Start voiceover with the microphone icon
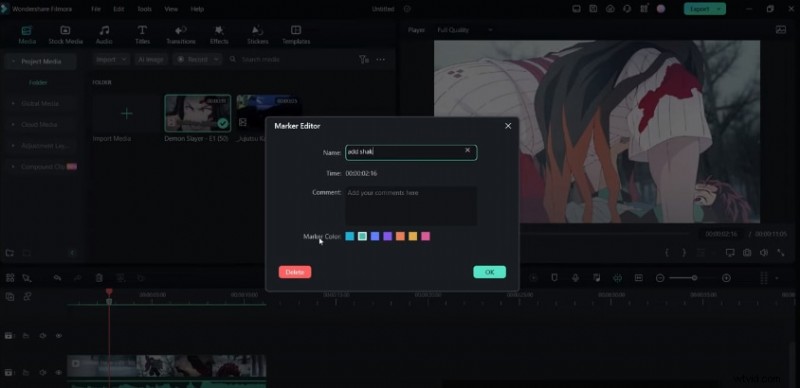800x388 pixels. coord(576,278)
